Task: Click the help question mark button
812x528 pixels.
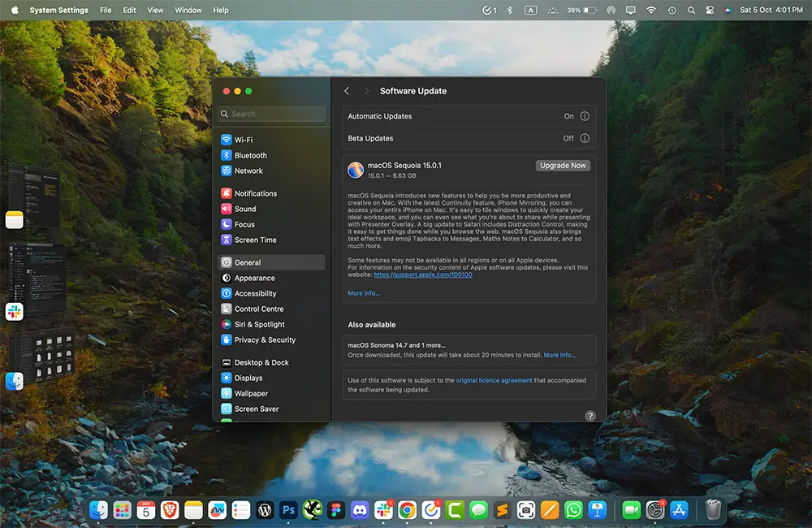Action: (x=590, y=416)
